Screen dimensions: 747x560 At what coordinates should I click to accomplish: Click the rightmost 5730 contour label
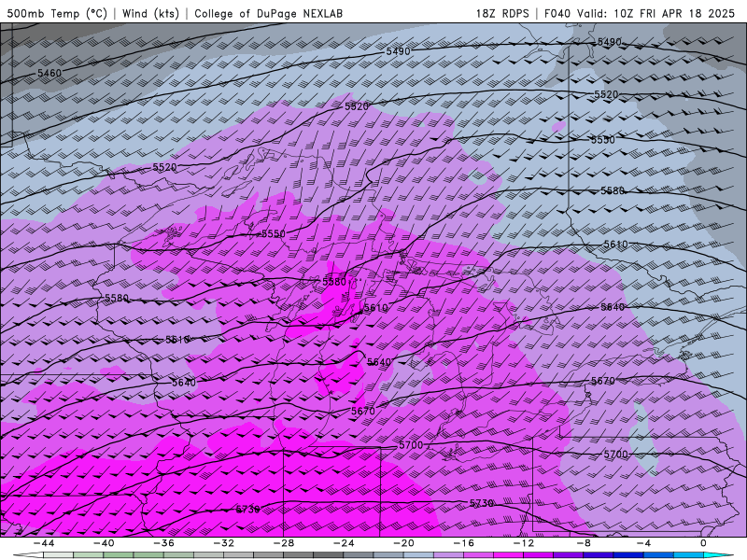pos(482,503)
